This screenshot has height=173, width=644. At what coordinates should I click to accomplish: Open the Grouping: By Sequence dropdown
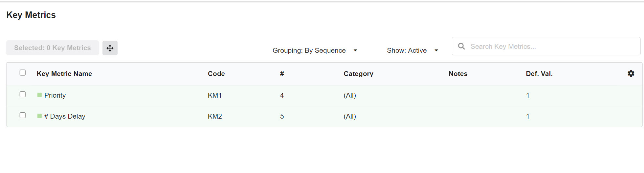pyautogui.click(x=315, y=50)
